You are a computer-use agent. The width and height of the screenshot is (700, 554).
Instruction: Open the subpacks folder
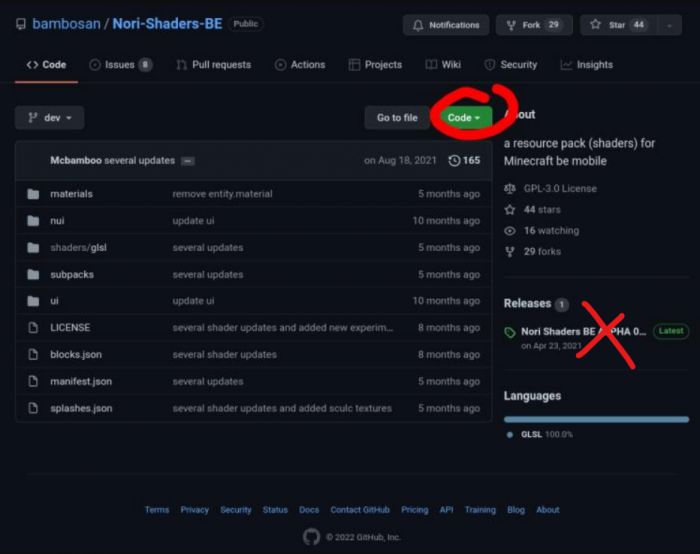[72, 274]
